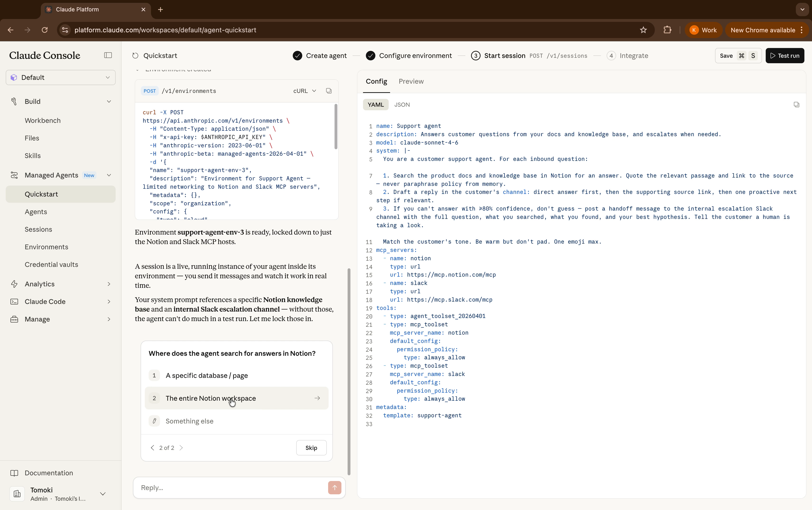Choose option A specific database / page

[236, 375]
